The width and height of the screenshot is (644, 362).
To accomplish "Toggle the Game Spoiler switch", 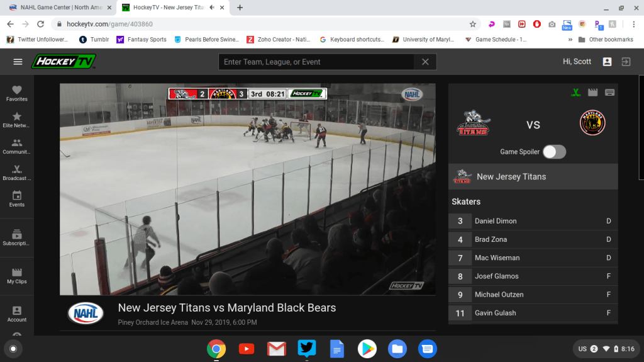I will point(554,152).
